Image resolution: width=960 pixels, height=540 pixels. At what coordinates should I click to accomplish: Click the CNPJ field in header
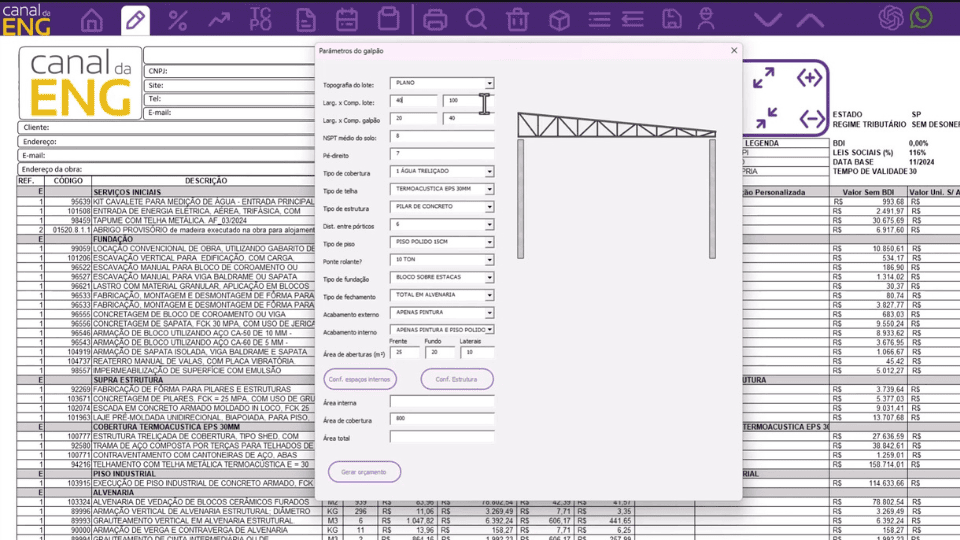[x=230, y=71]
